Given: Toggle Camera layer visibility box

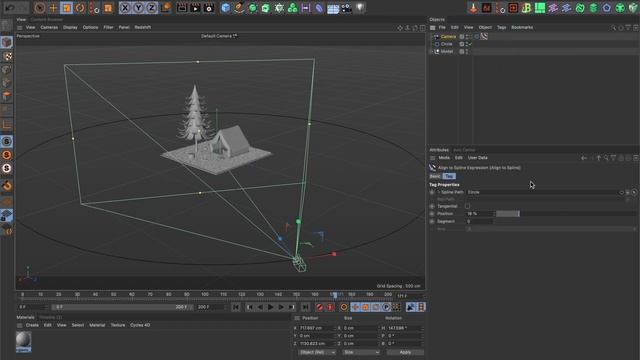Looking at the screenshot, I should pyautogui.click(x=462, y=37).
